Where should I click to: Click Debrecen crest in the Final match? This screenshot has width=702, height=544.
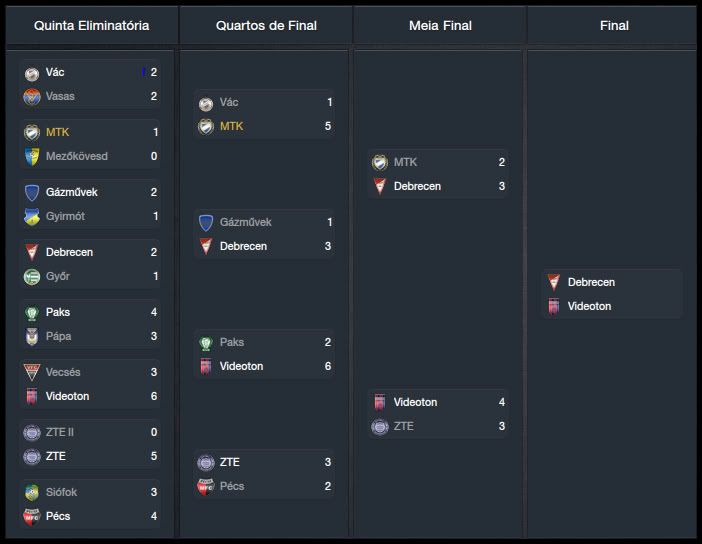(554, 283)
